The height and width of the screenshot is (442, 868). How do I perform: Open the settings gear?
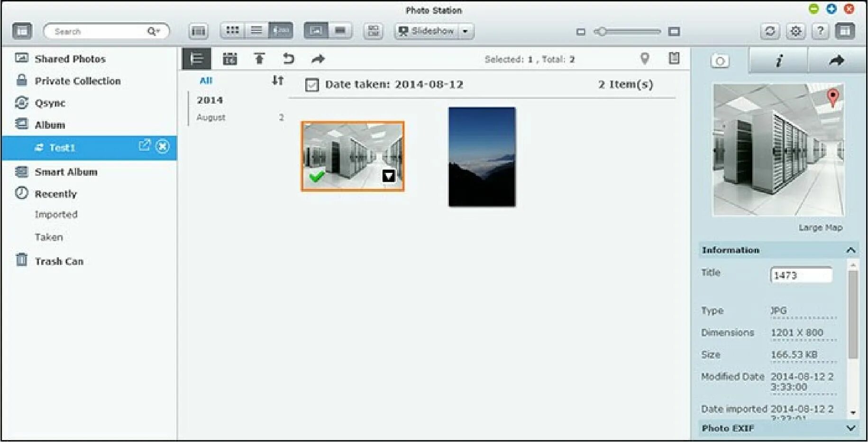coord(795,31)
